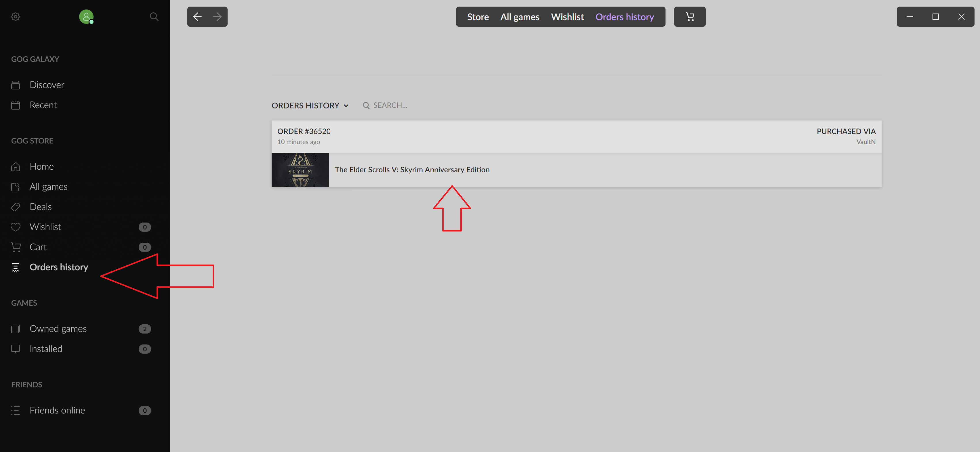Expand the Orders History dropdown
This screenshot has width=980, height=452.
[x=310, y=105]
